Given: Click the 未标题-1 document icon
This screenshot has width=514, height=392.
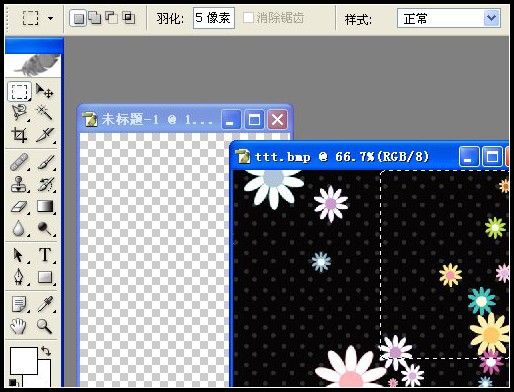Looking at the screenshot, I should pos(89,119).
